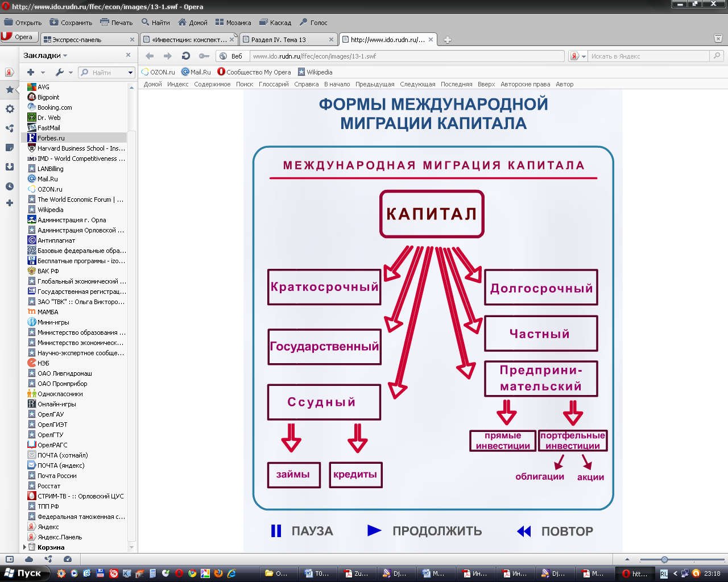Open Mail.Ru bookmark bar link

196,72
